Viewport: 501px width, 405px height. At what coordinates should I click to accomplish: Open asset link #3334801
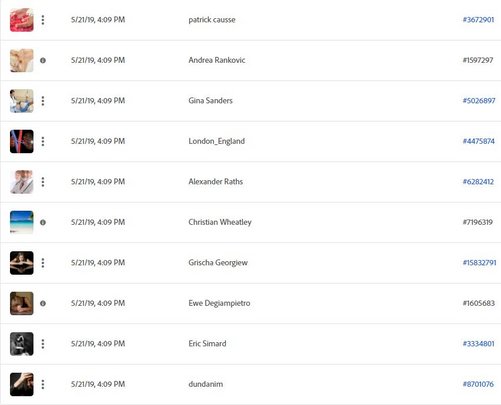479,344
